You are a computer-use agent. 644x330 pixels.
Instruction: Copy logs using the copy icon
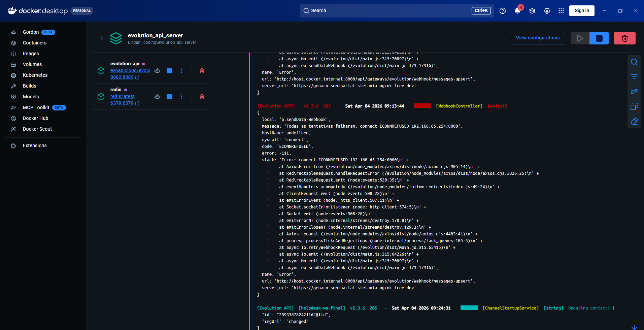[x=634, y=106]
